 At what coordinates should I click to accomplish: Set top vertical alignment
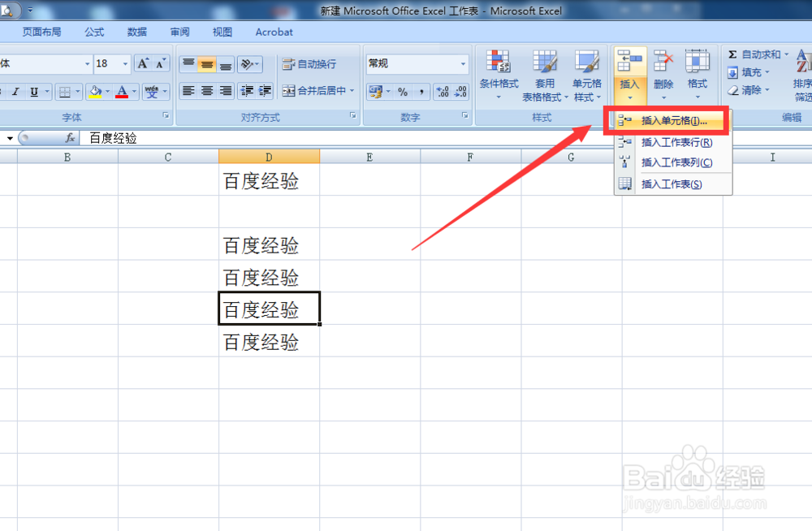coord(188,63)
